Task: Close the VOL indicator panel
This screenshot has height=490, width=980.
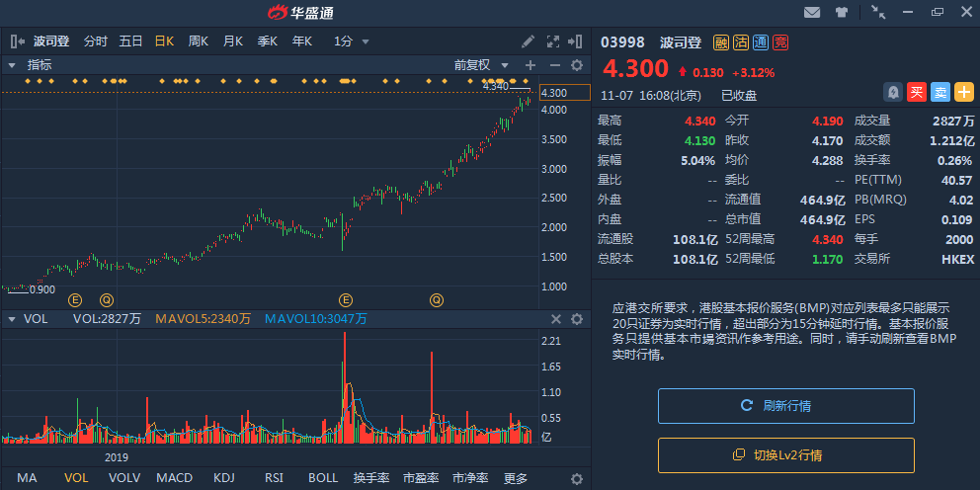Action: coord(555,319)
